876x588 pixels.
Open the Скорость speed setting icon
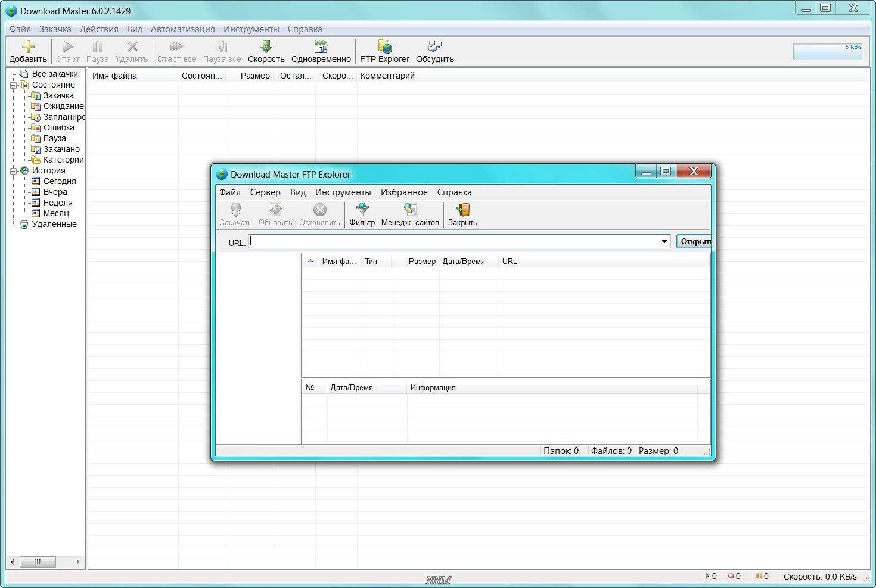[x=266, y=46]
